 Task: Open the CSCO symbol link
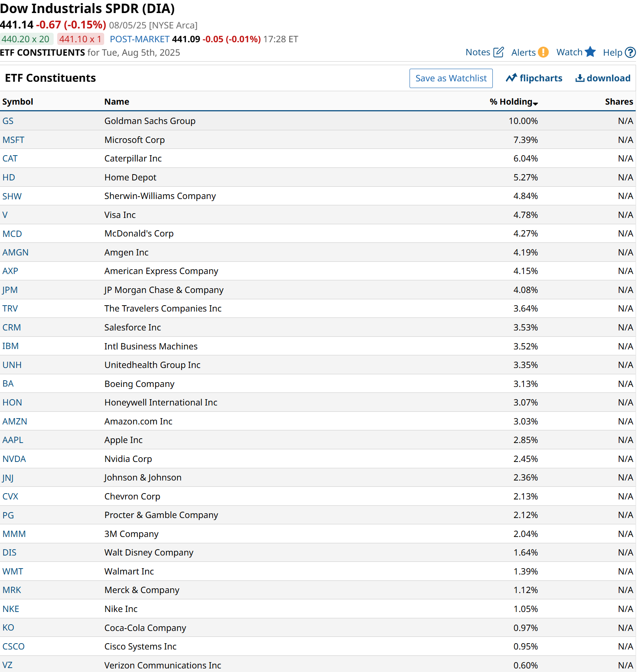13,646
